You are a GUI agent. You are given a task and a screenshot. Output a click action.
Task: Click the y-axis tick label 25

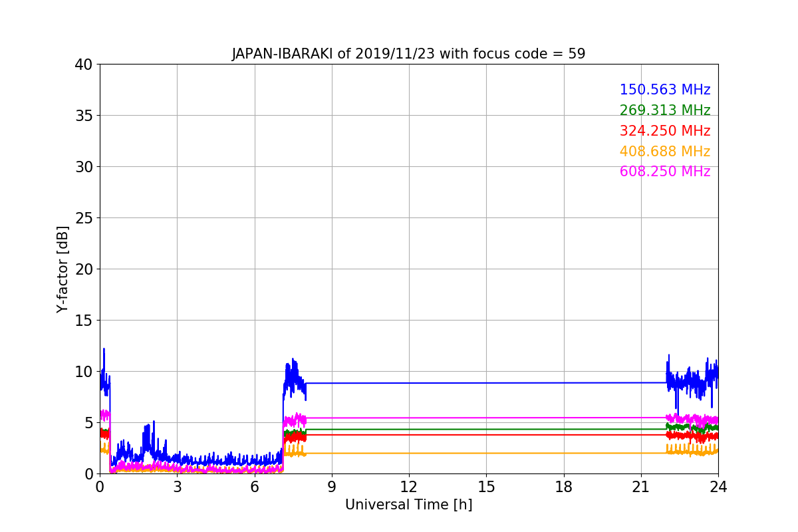coord(84,218)
